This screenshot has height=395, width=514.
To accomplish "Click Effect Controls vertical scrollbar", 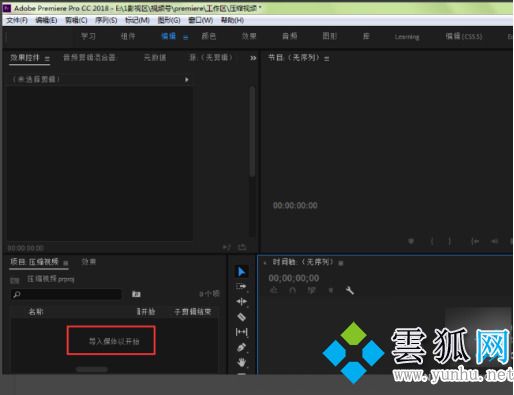I will (x=252, y=132).
